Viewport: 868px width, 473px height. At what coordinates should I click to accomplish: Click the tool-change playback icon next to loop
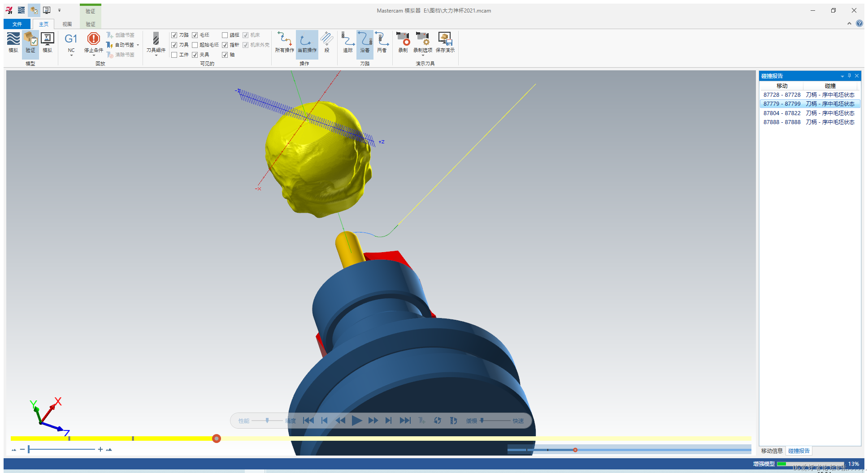tap(453, 421)
